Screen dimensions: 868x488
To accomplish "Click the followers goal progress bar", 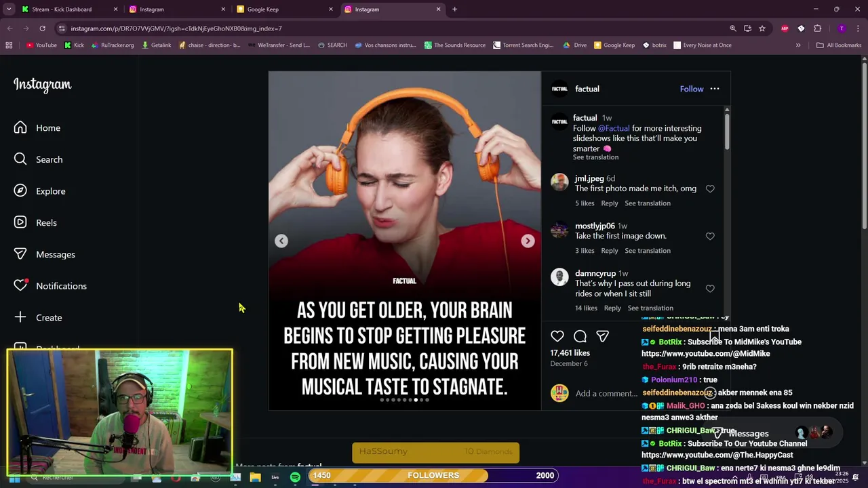I will pos(434,475).
